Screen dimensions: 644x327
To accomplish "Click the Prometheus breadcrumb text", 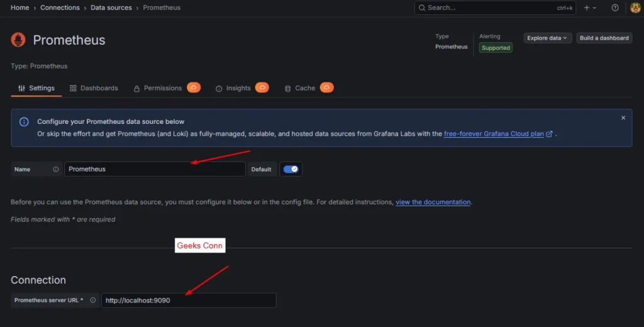I will coord(162,8).
